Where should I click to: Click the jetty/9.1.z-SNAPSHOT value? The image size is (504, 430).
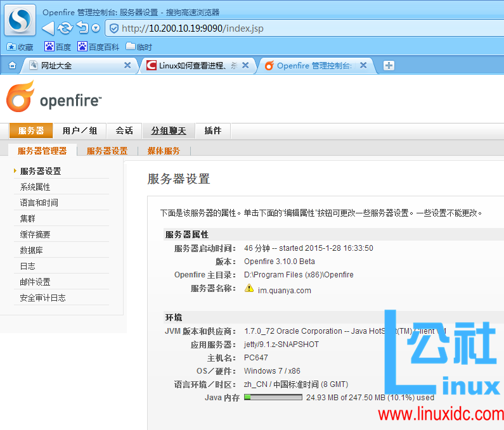pos(281,345)
